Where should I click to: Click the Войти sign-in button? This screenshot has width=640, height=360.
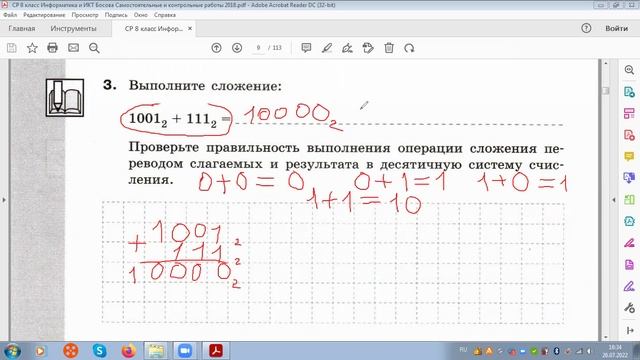(x=616, y=28)
